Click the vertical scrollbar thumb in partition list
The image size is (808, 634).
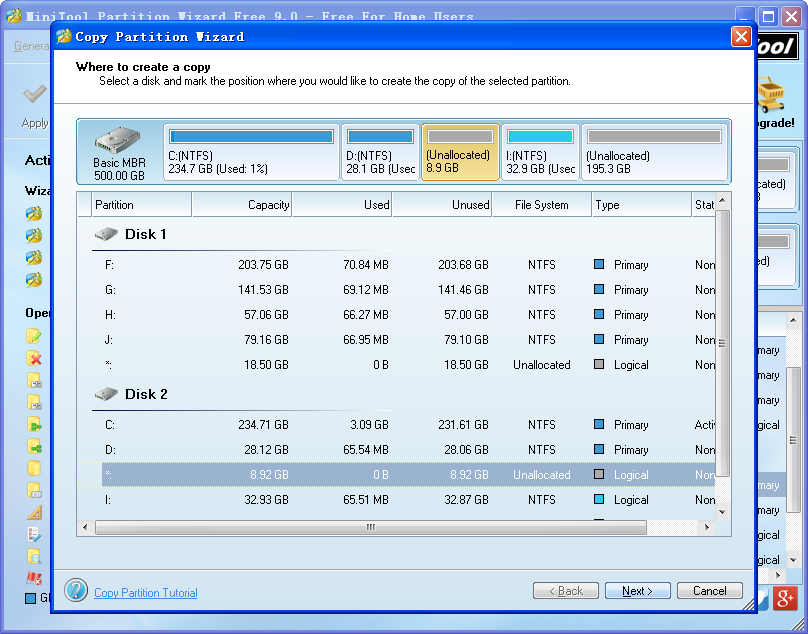(722, 343)
